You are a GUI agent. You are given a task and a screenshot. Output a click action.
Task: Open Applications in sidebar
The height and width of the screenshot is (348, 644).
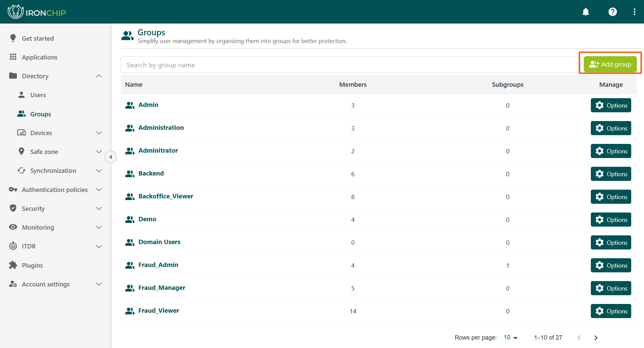(x=40, y=57)
